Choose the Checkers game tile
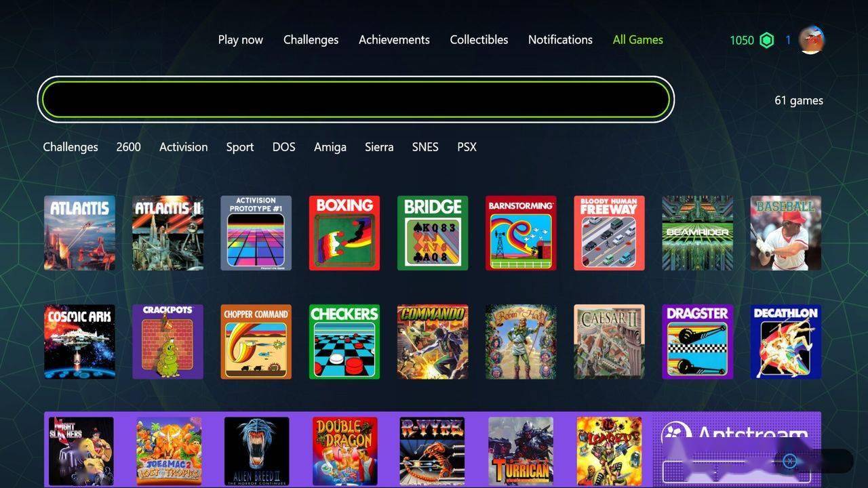868x488 pixels. tap(344, 342)
